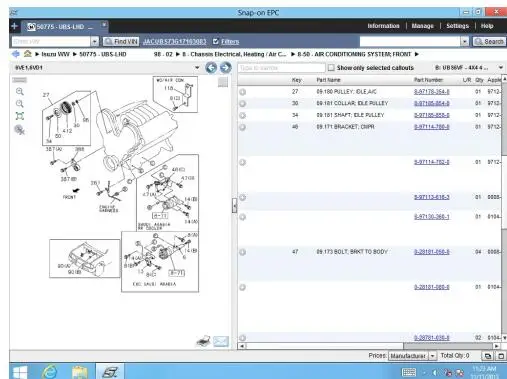Go to the home icon in breadcrumb
Screen dimensions: 507x379
(x=28, y=54)
